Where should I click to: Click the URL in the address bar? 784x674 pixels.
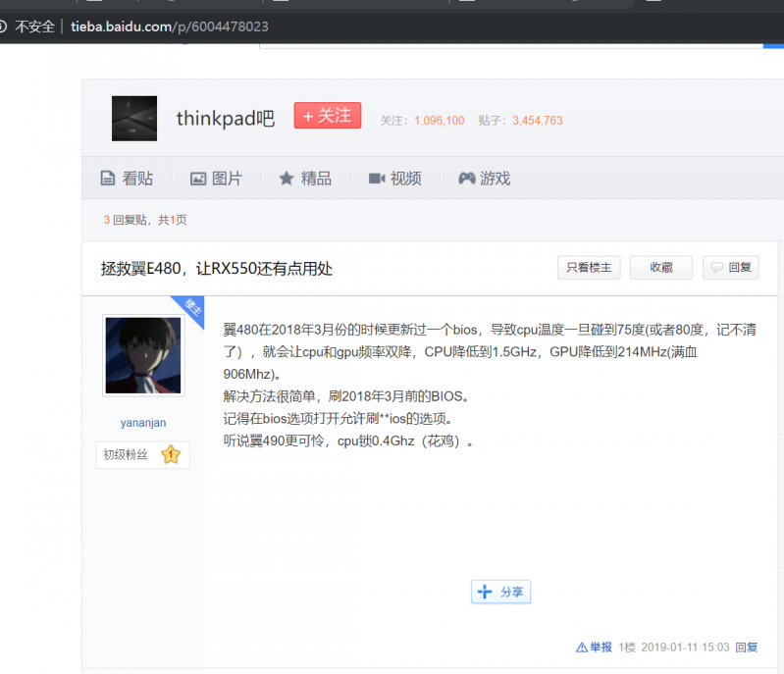tap(170, 26)
